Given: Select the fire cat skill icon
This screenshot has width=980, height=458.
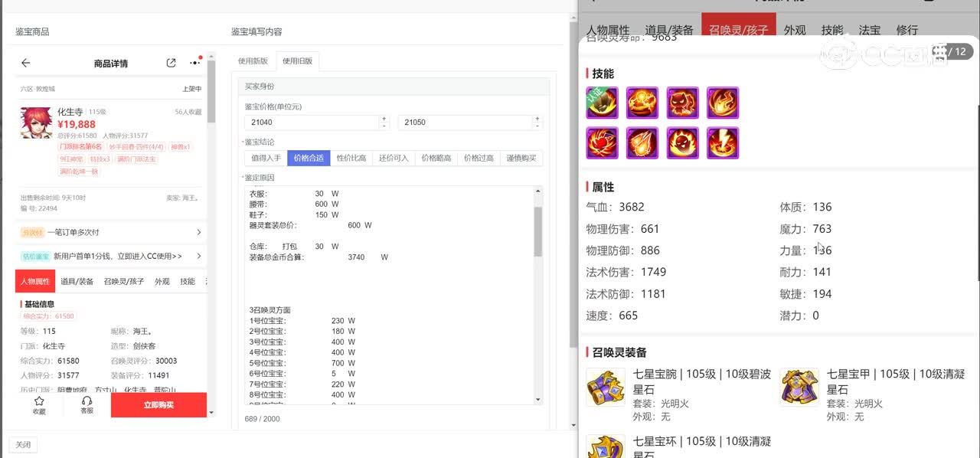Looking at the screenshot, I should (682, 103).
